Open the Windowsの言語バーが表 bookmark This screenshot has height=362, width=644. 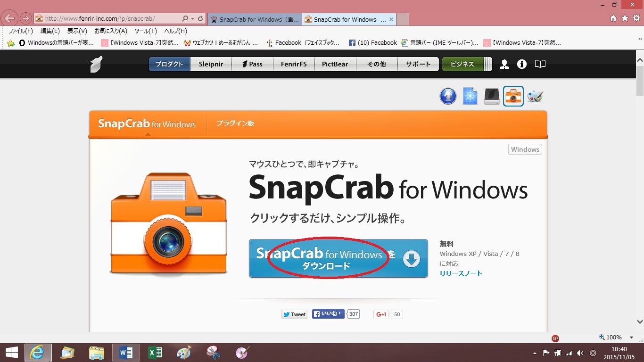coord(57,43)
